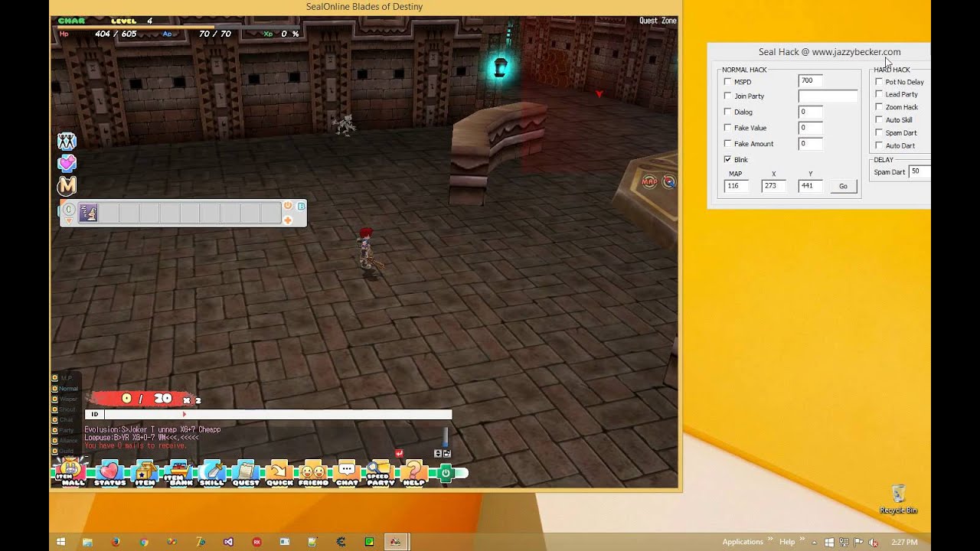Uncheck the Blink checkbox
Image resolution: width=980 pixels, height=551 pixels.
pos(727,159)
